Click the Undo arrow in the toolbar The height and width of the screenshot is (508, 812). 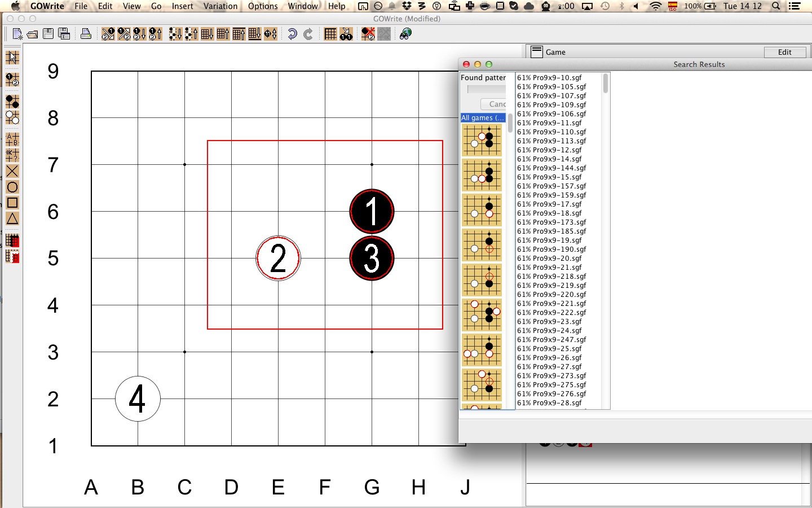click(x=292, y=34)
